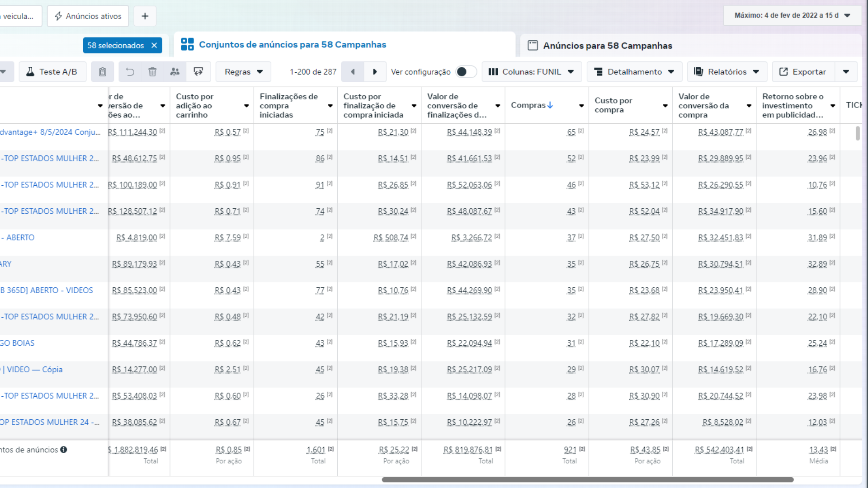Screen dimensions: 868x488
Task: Click the vertical scrollbar thumb on table right
Action: click(x=858, y=133)
